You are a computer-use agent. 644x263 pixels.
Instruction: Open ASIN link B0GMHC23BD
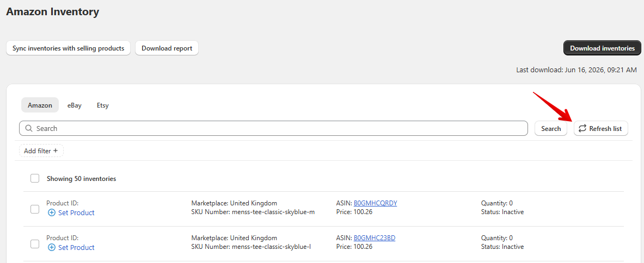click(x=375, y=238)
